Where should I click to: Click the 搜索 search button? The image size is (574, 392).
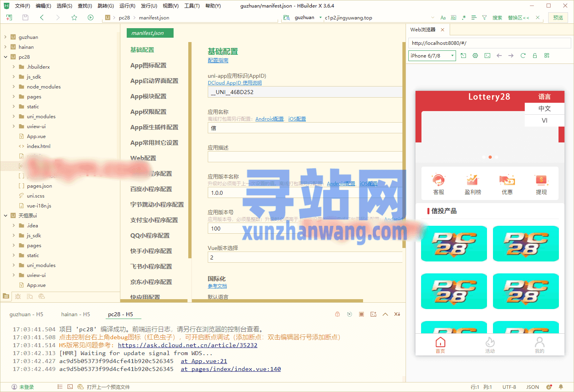click(x=497, y=17)
